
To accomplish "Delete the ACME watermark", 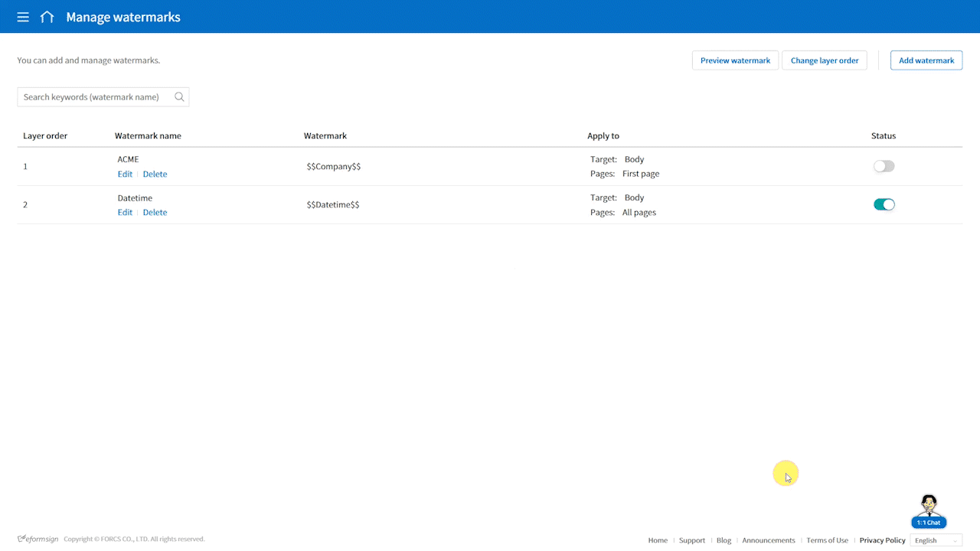I will [155, 174].
